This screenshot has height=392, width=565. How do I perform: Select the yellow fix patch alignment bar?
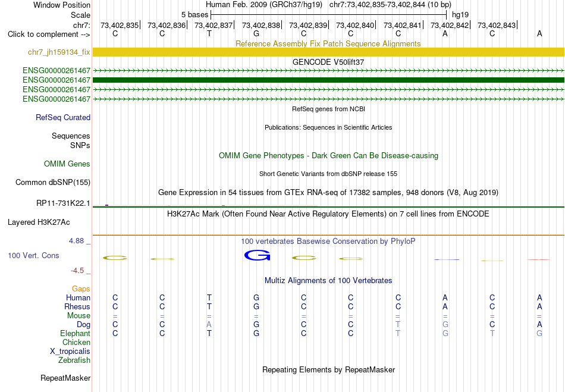pos(328,52)
